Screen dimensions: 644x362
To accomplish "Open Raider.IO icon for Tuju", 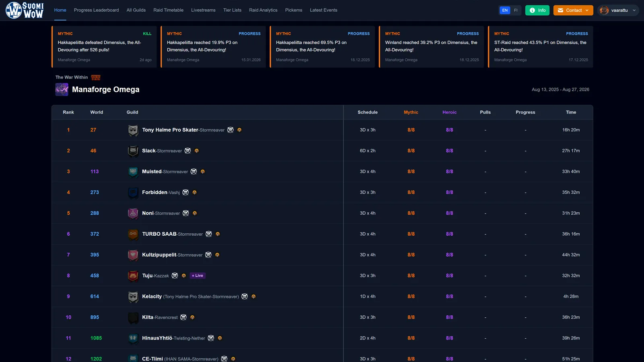I will pos(184,276).
